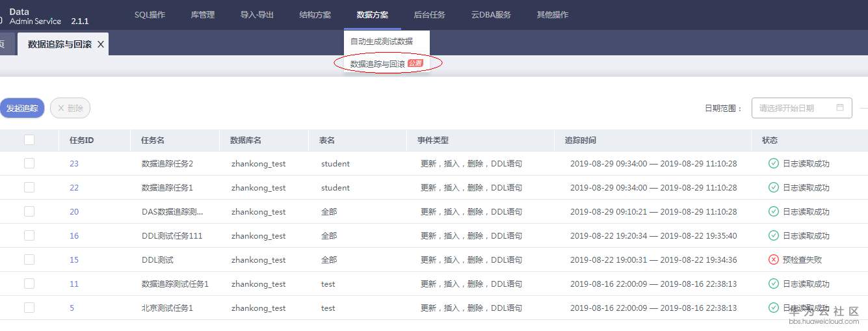Open task ID 15 link

click(74, 260)
